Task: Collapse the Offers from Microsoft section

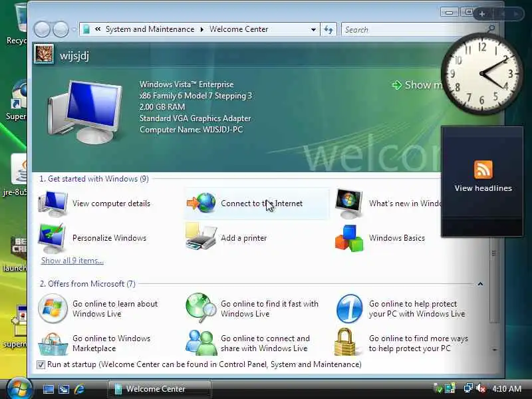Action: (x=480, y=284)
